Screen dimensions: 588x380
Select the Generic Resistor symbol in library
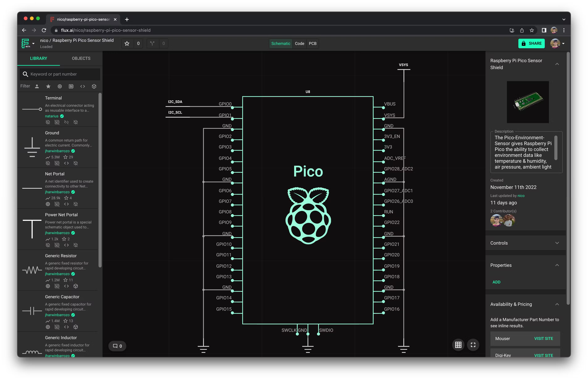(32, 270)
